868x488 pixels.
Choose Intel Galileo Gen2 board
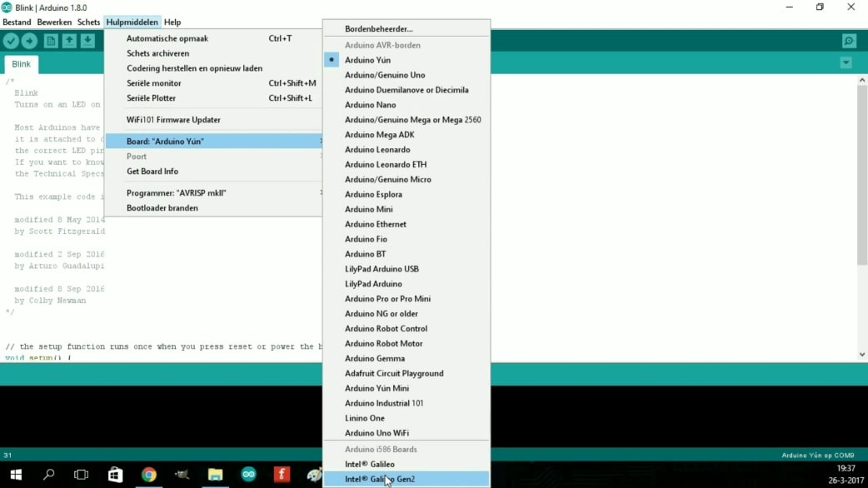tap(407, 479)
